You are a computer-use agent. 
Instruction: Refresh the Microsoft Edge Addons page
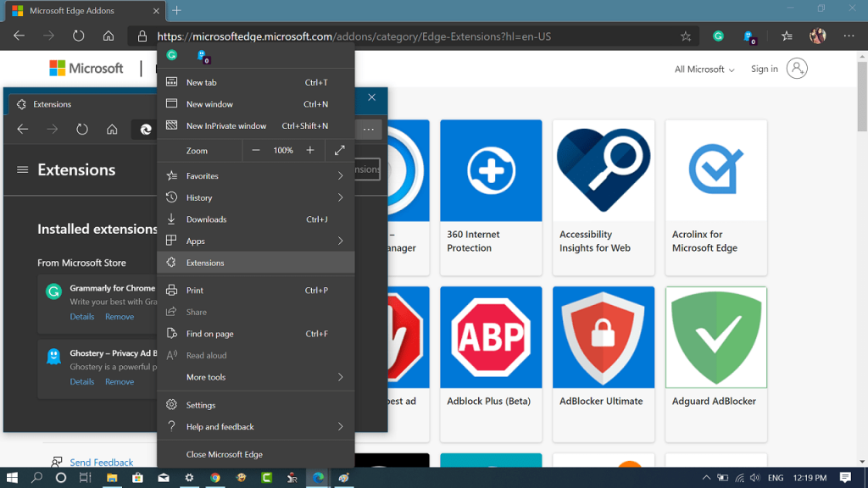[79, 36]
